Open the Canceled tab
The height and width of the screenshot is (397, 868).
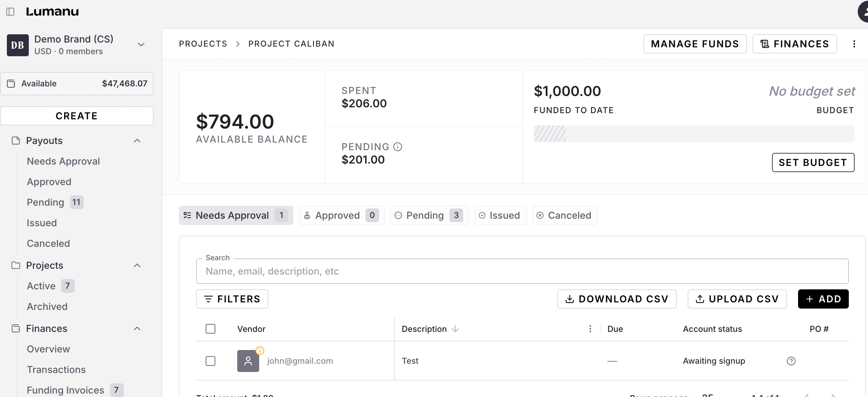coord(564,215)
